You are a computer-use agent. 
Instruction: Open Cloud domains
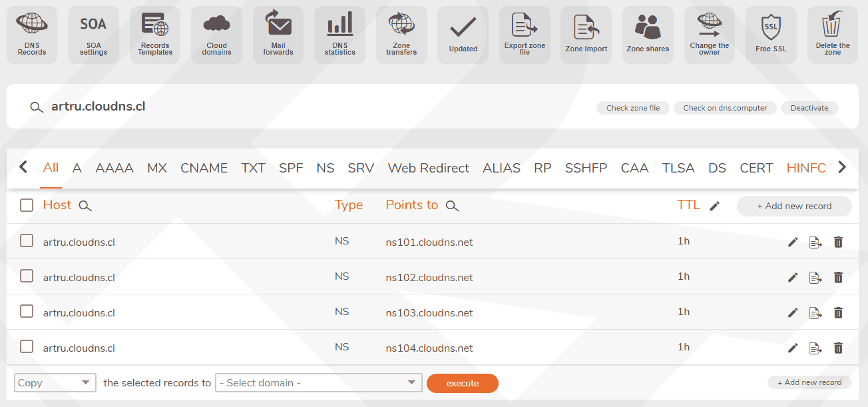click(x=216, y=35)
